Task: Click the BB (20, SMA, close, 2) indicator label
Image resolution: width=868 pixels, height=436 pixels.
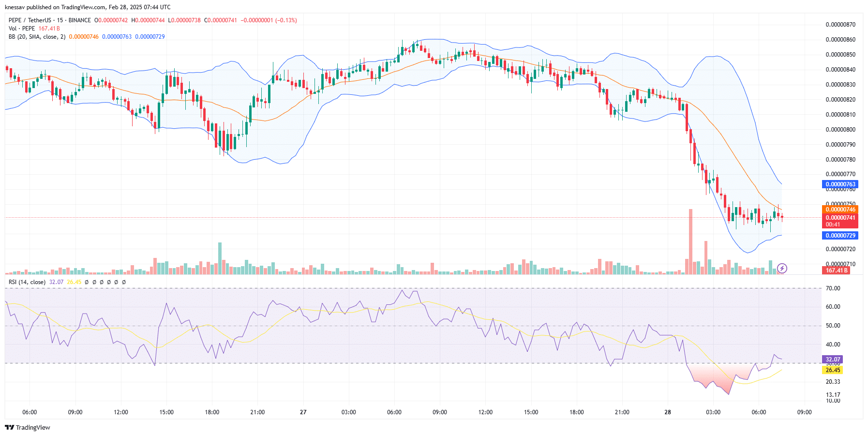Action: tap(37, 37)
